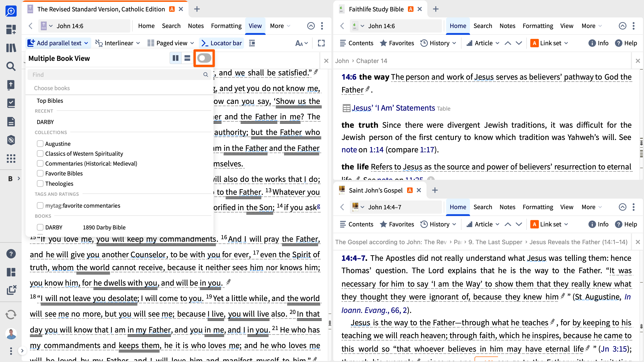
Task: Click Favorites star in Faithlife Study Bible toolbar
Action: [x=397, y=43]
